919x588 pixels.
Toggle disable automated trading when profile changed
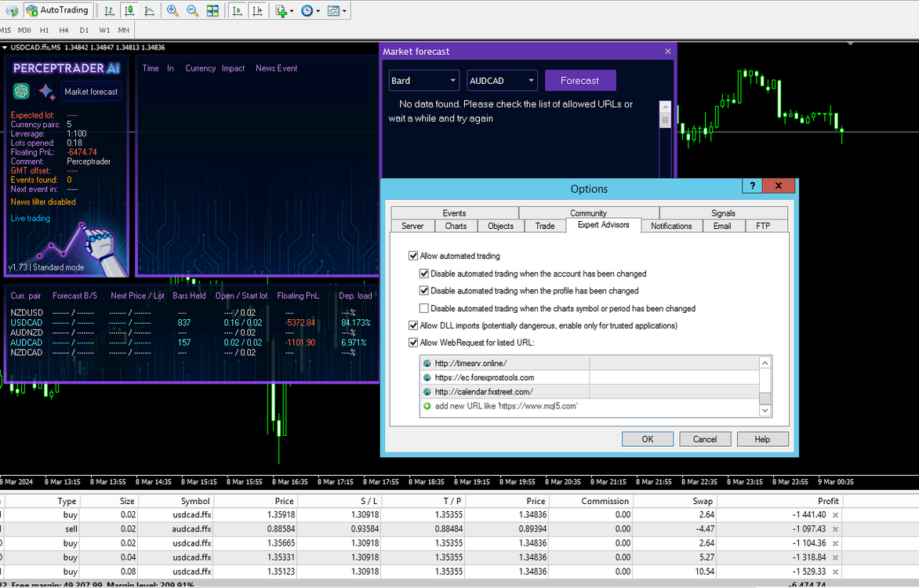[x=423, y=291]
